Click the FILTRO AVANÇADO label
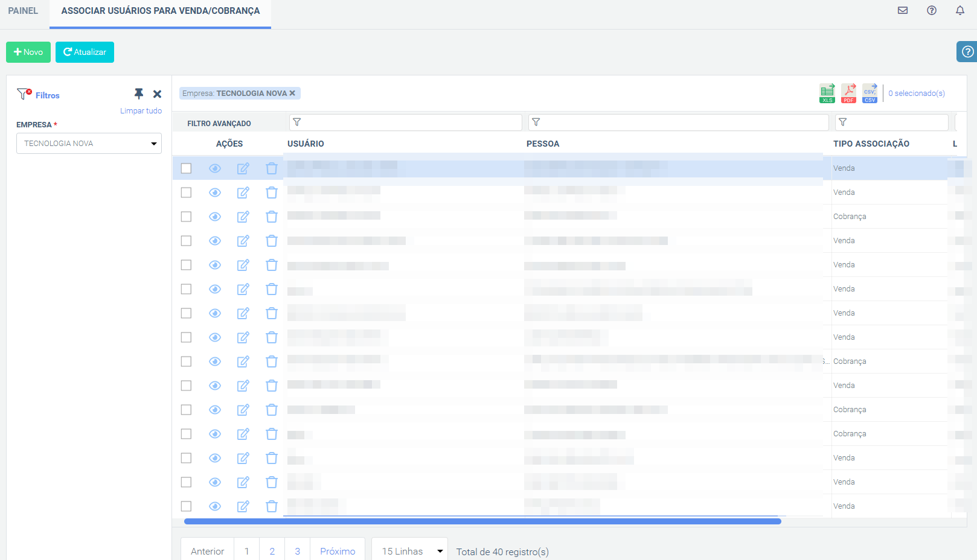 (219, 124)
